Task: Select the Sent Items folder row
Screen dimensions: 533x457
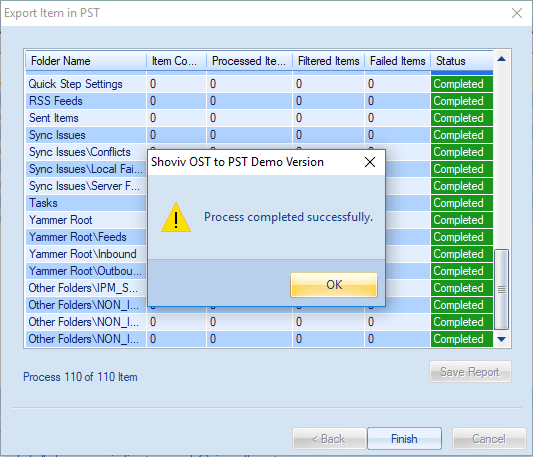Action: [259, 118]
